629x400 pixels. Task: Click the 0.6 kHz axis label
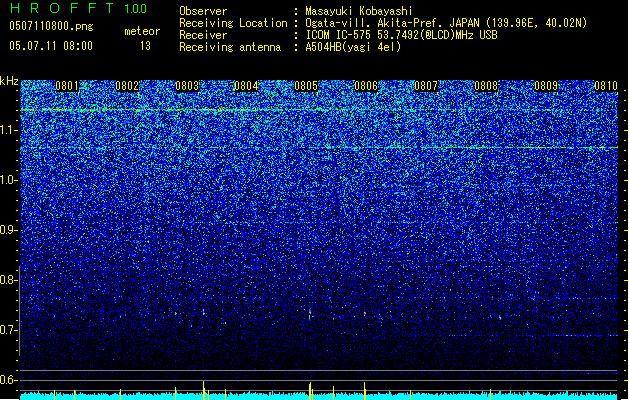(x=9, y=380)
